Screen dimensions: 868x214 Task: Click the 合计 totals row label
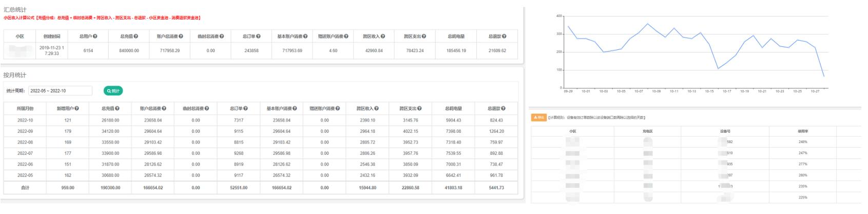(25, 188)
